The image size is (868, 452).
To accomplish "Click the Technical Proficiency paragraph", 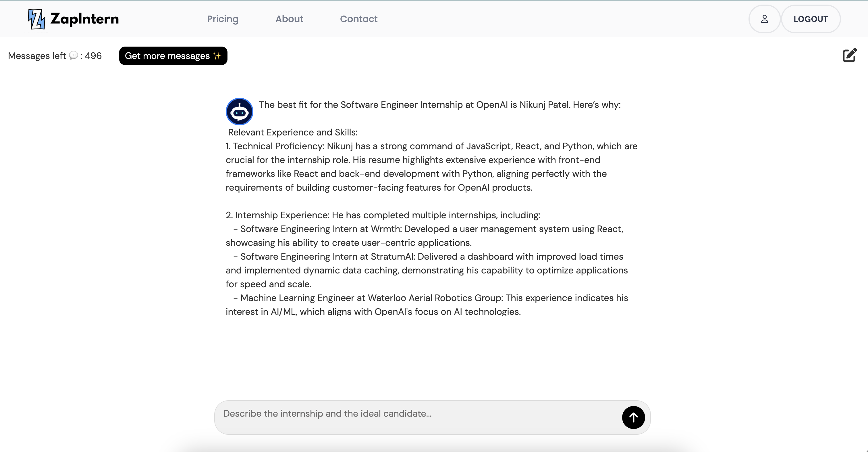I will [431, 167].
